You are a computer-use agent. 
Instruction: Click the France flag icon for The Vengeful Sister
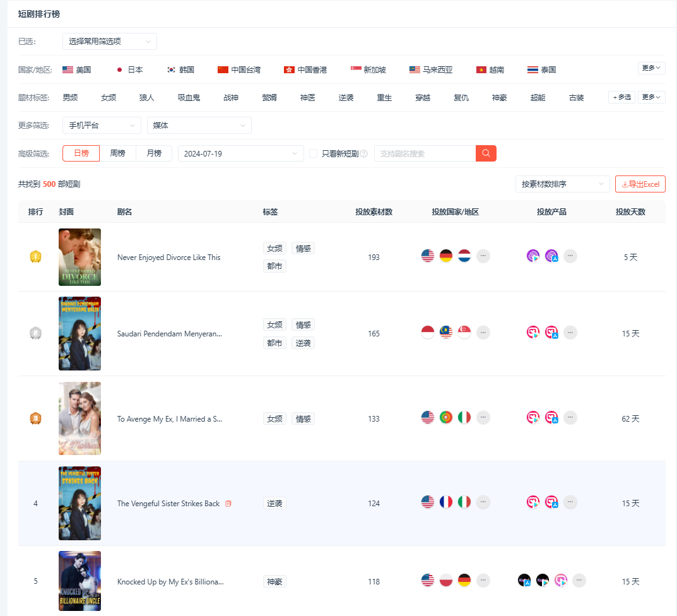[446, 502]
